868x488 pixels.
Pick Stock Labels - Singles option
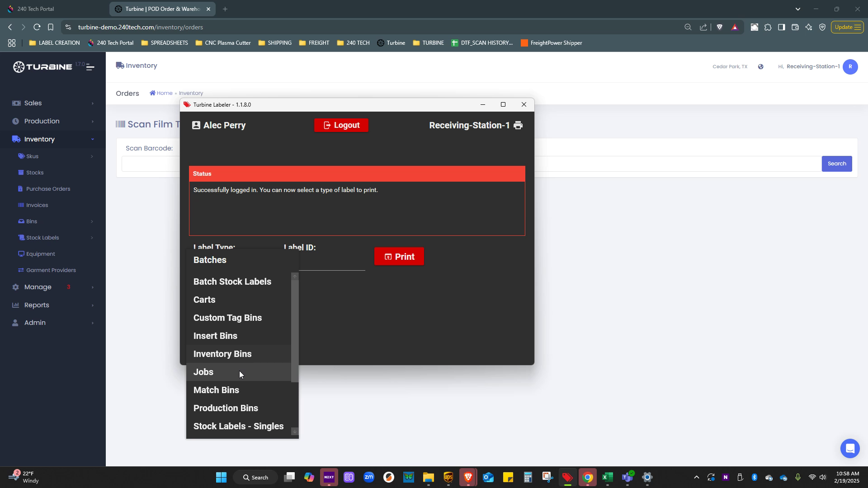(x=238, y=426)
